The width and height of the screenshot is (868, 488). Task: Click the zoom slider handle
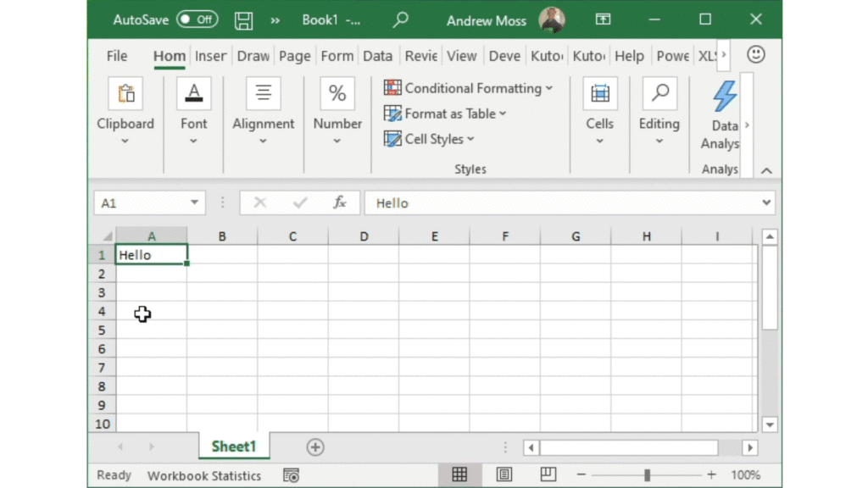647,475
